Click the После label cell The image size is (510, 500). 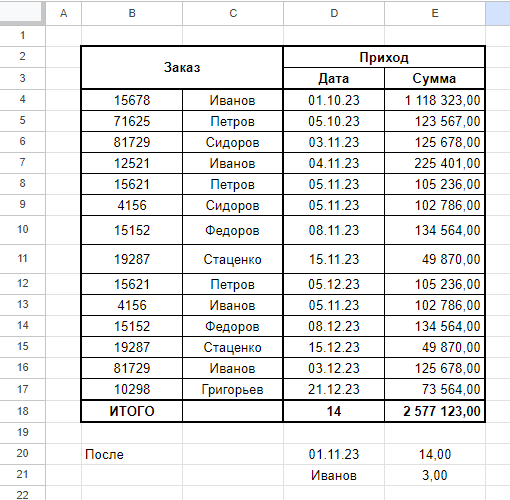point(132,454)
